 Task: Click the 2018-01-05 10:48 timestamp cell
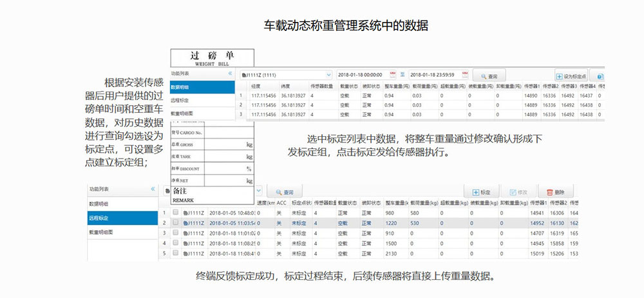pyautogui.click(x=232, y=213)
